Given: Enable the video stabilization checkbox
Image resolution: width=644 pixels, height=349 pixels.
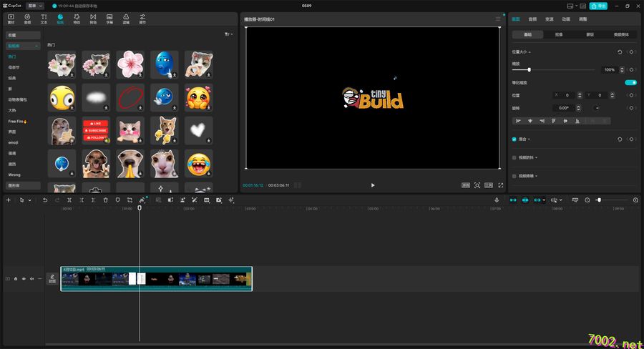Looking at the screenshot, I should pos(514,157).
